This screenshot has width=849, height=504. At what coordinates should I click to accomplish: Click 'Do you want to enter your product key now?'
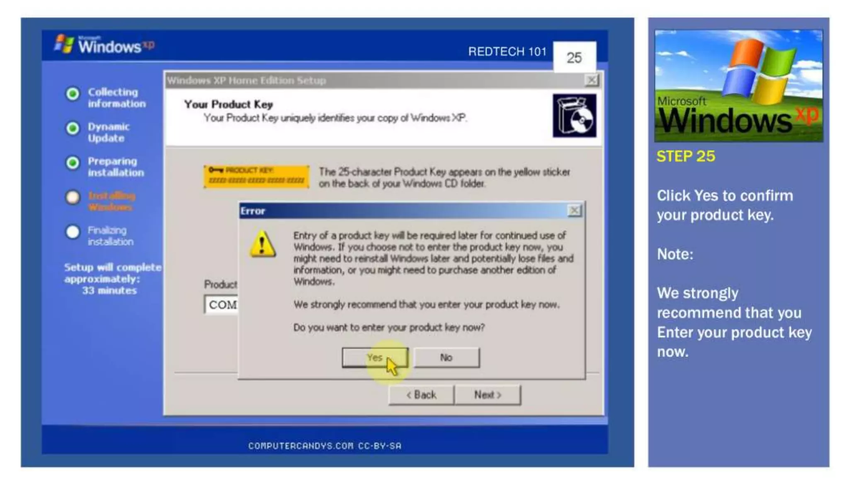point(389,327)
